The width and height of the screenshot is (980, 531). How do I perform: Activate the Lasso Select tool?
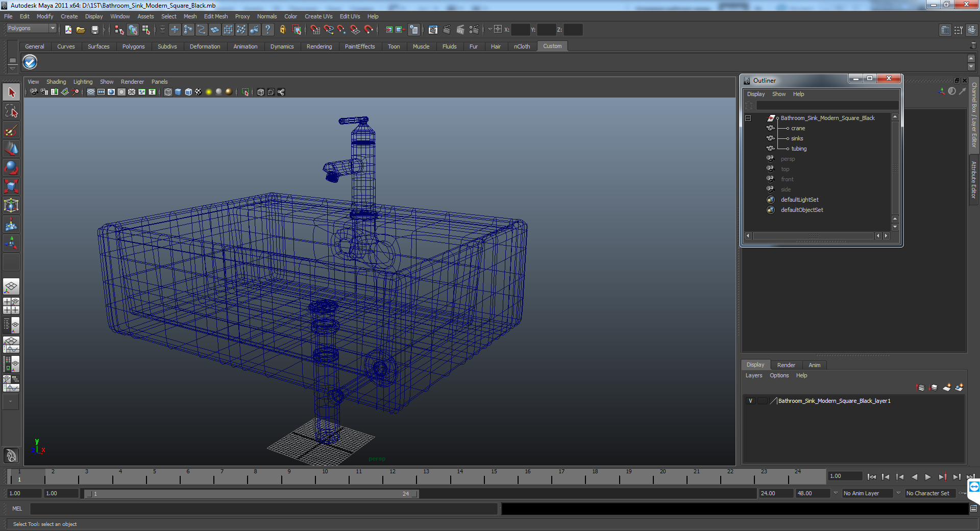tap(11, 111)
